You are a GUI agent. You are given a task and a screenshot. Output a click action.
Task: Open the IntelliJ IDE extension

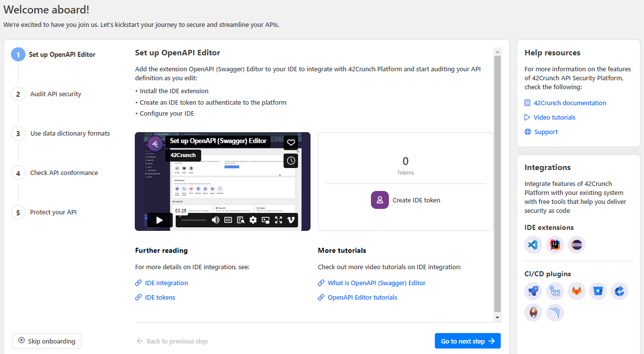click(555, 245)
